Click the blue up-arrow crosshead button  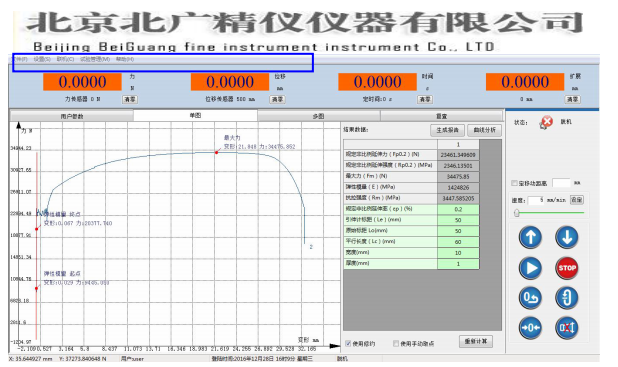(530, 237)
